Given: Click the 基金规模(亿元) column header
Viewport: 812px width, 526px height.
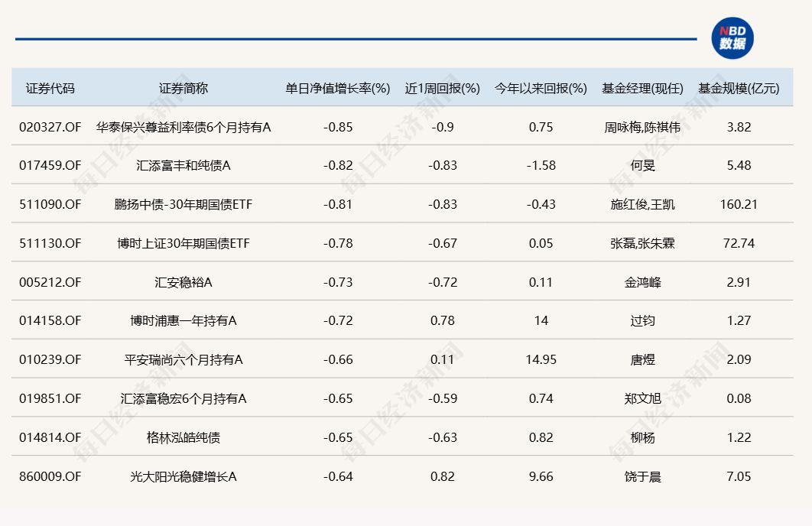Looking at the screenshot, I should [x=739, y=88].
